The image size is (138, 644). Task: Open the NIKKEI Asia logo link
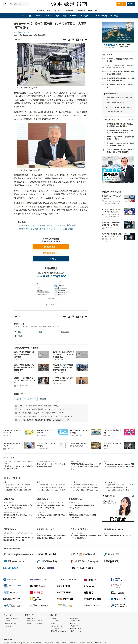11,568
